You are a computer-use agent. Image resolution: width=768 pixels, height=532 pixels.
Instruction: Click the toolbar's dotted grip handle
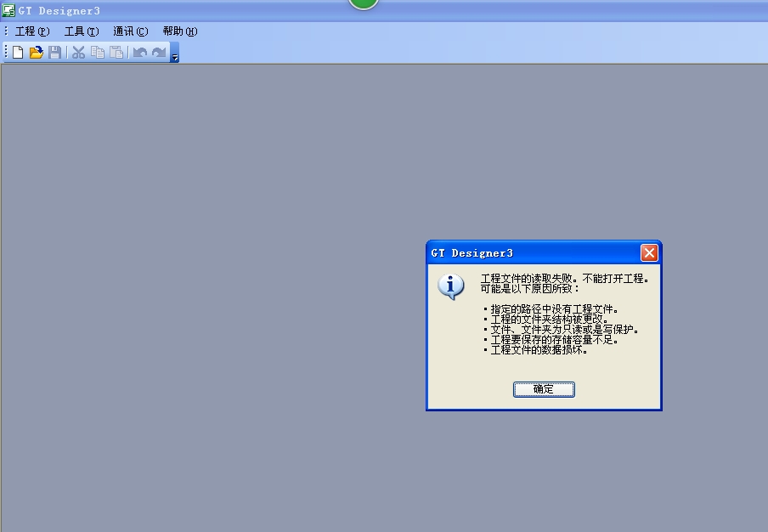pyautogui.click(x=6, y=52)
